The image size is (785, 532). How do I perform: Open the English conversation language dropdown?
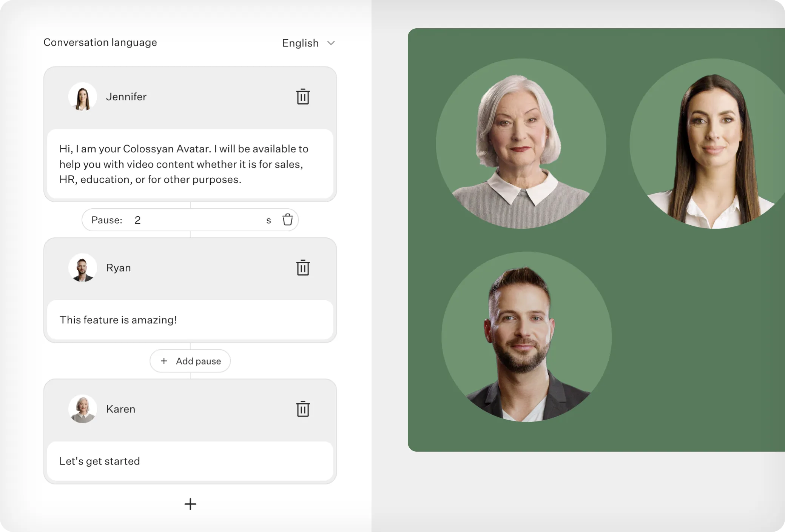tap(300, 43)
